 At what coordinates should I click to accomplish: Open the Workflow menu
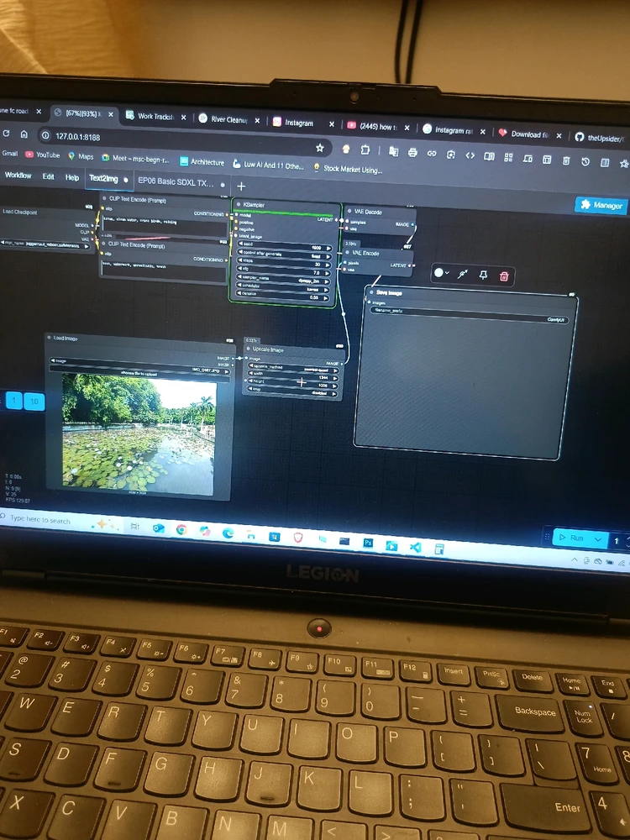pos(18,176)
